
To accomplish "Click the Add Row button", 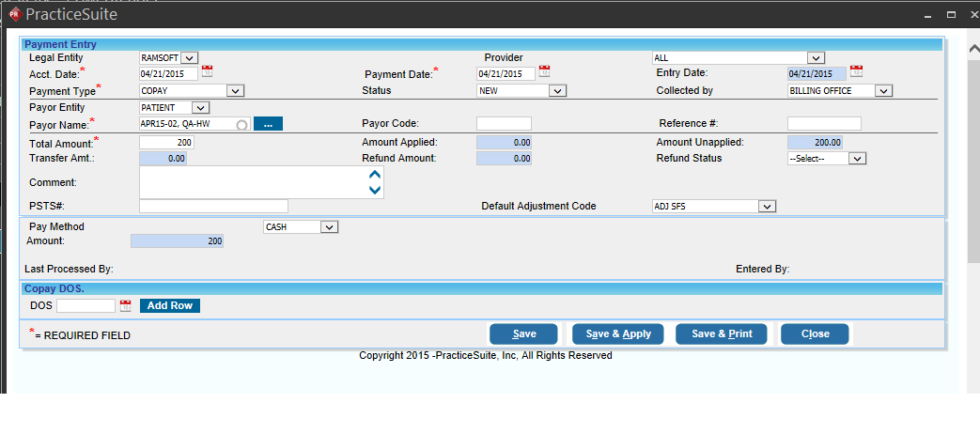I will click(x=170, y=306).
